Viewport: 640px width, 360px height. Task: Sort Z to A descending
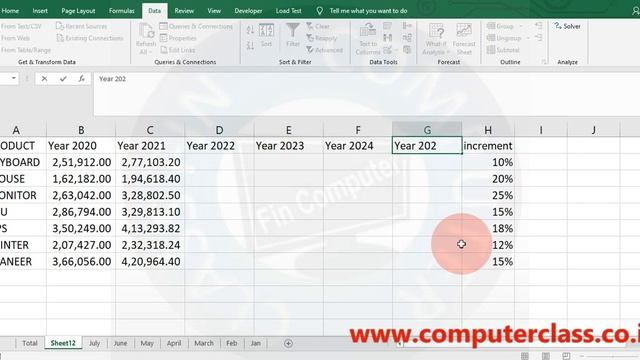point(250,45)
